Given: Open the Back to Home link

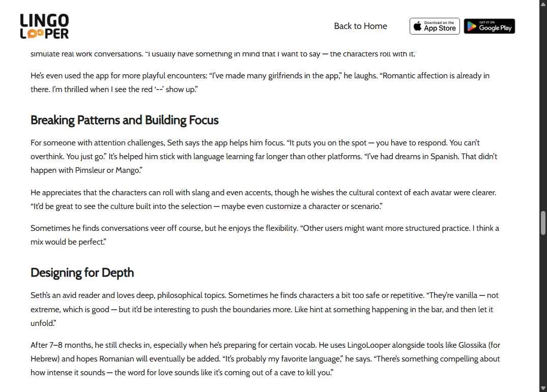Looking at the screenshot, I should point(360,26).
